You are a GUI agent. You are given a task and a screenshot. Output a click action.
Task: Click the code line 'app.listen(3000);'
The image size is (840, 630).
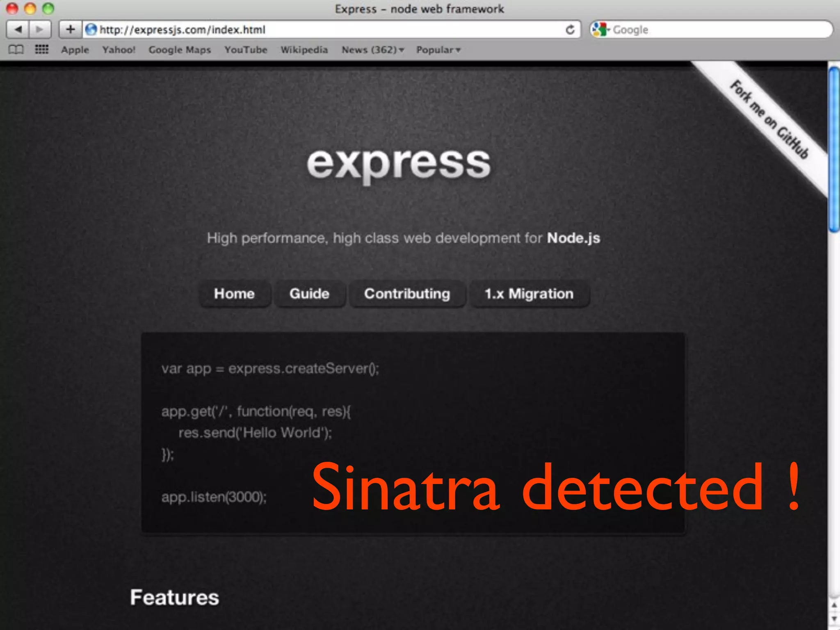pos(214,497)
